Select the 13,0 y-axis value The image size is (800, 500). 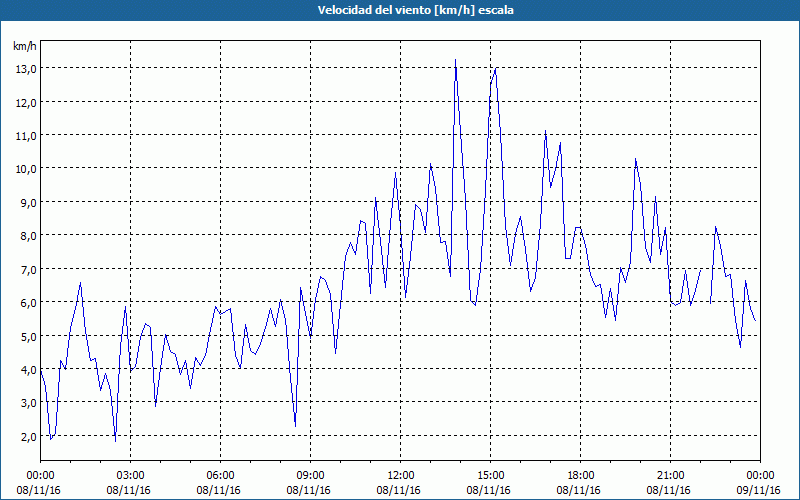pos(26,69)
